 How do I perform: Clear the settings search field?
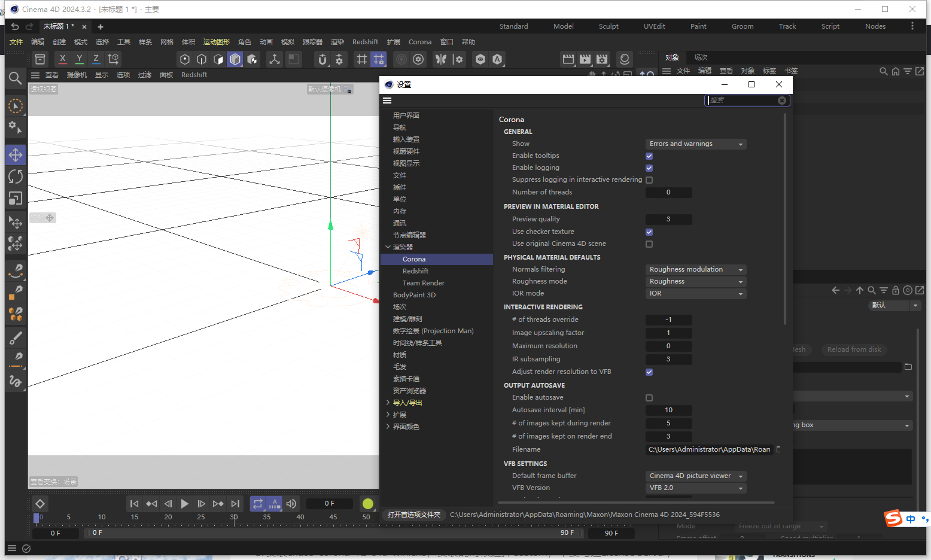tap(782, 101)
